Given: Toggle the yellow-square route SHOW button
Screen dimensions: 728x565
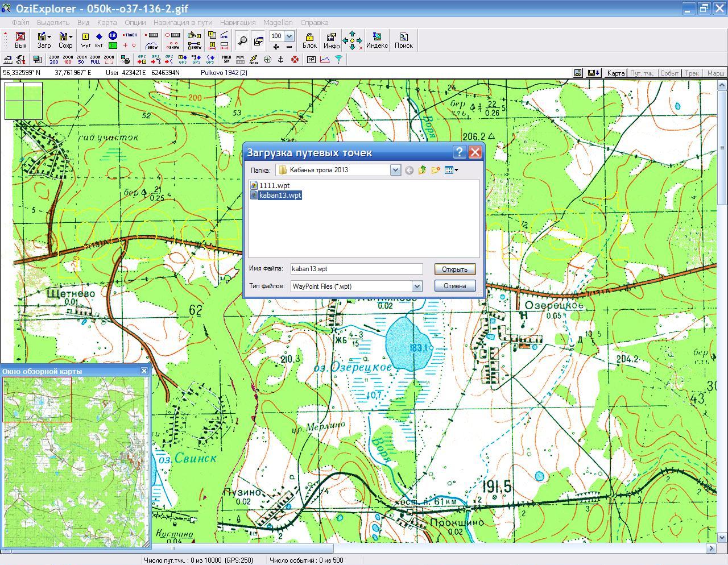Looking at the screenshot, I should coord(195,45).
